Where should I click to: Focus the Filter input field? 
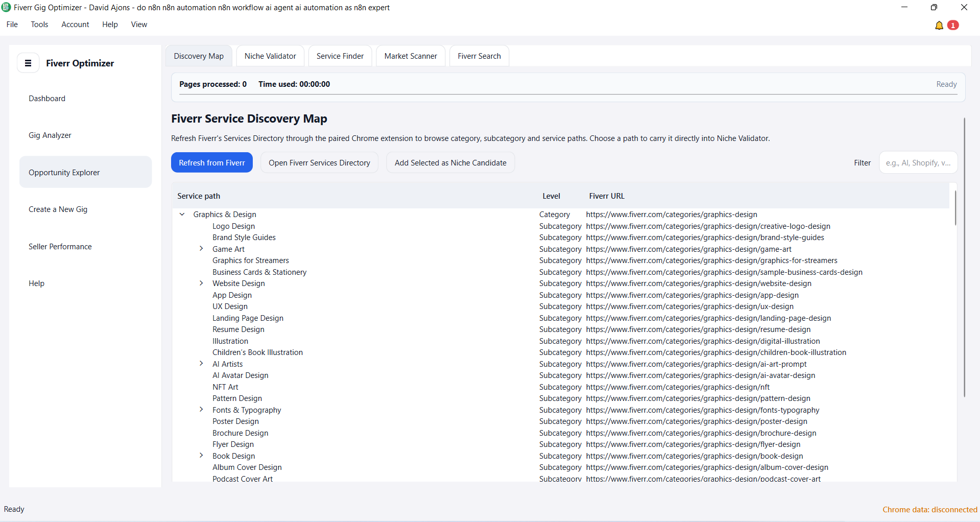click(918, 162)
